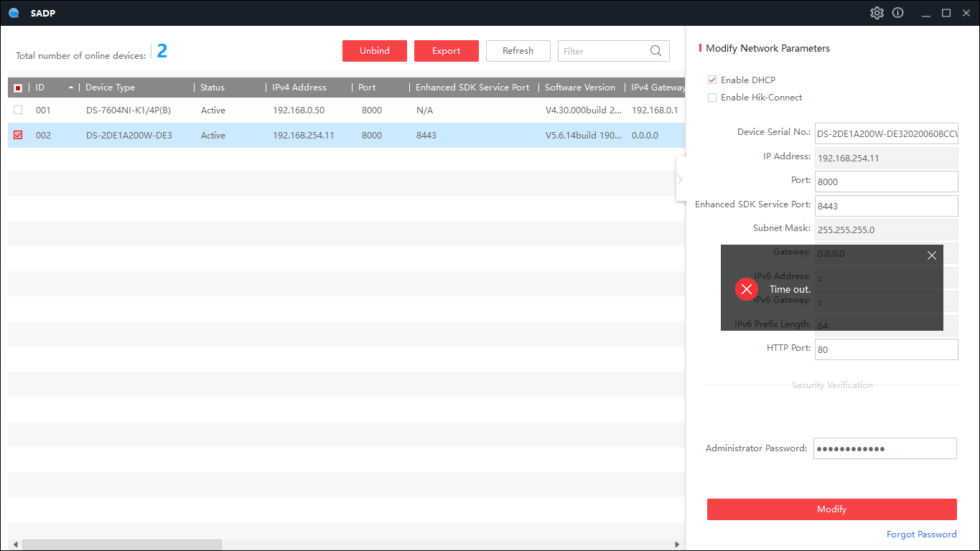Click IP address 192.168.254.11 table cell
The height and width of the screenshot is (551, 980).
303,136
